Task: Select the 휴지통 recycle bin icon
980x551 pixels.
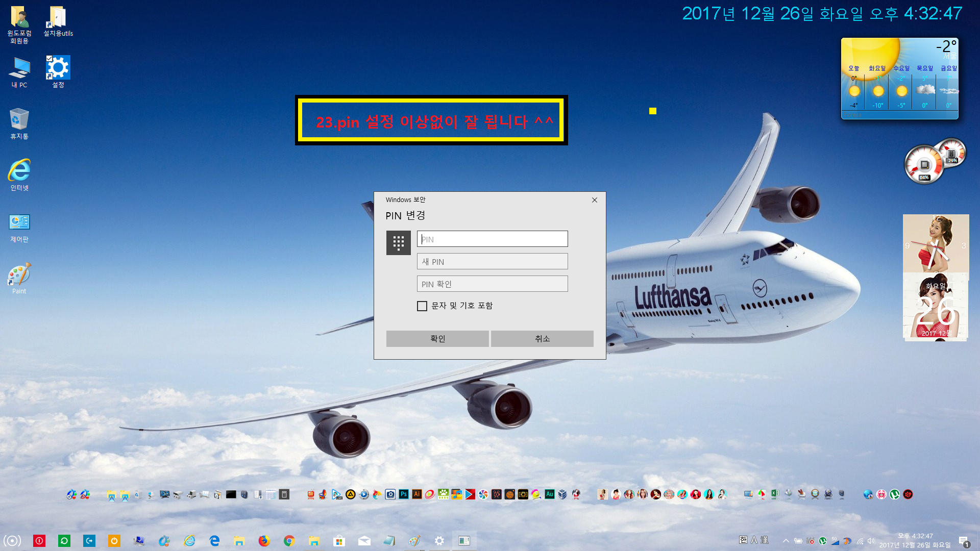Action: (x=19, y=123)
